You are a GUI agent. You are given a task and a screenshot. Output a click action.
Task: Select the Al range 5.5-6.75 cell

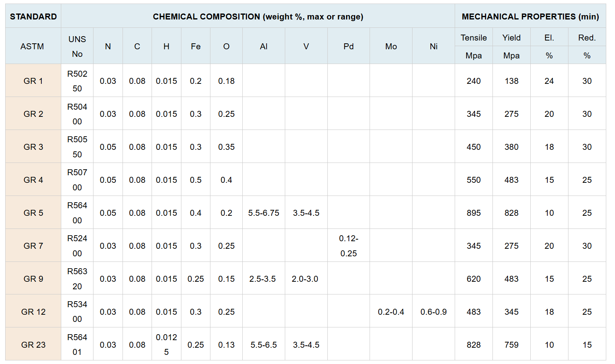click(x=264, y=213)
